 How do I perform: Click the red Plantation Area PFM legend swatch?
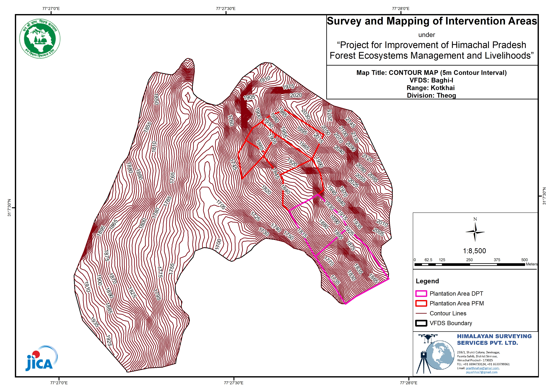pyautogui.click(x=421, y=303)
